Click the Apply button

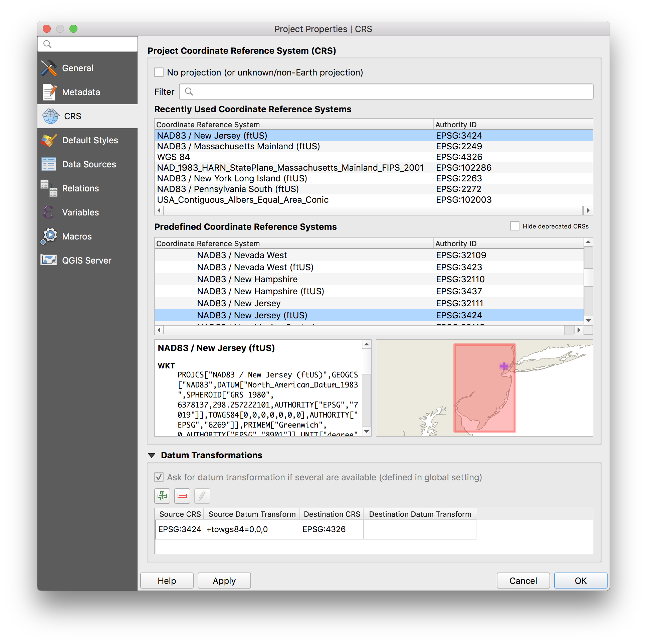tap(224, 581)
